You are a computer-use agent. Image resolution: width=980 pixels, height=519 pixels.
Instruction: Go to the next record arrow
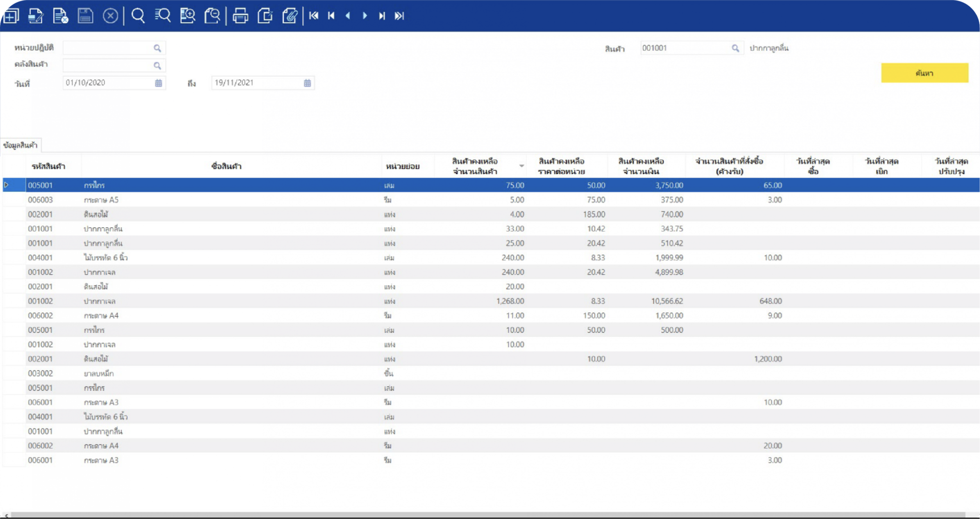pos(365,16)
